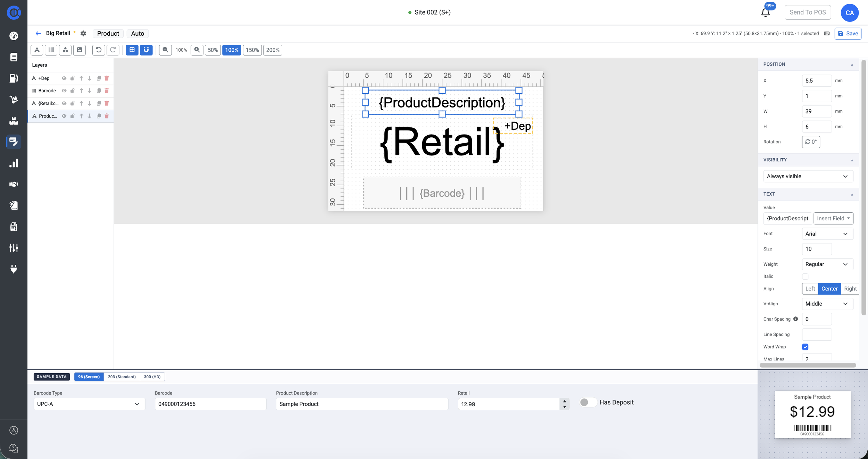Zoom in the canvas

197,50
